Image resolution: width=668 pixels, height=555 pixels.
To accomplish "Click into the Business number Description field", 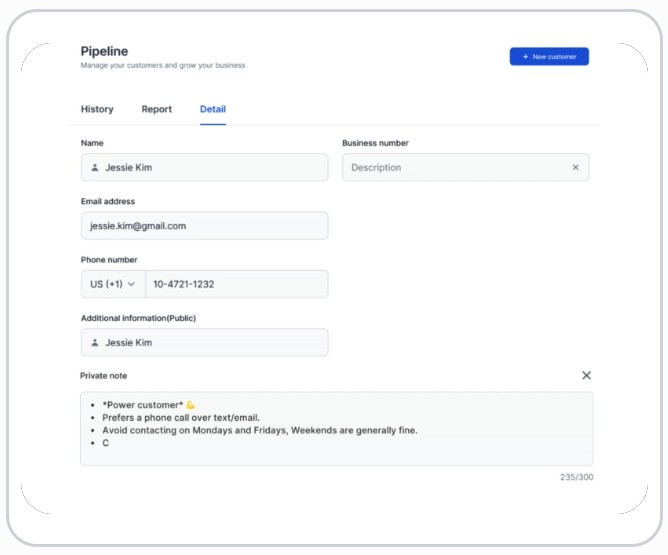I will tap(455, 168).
